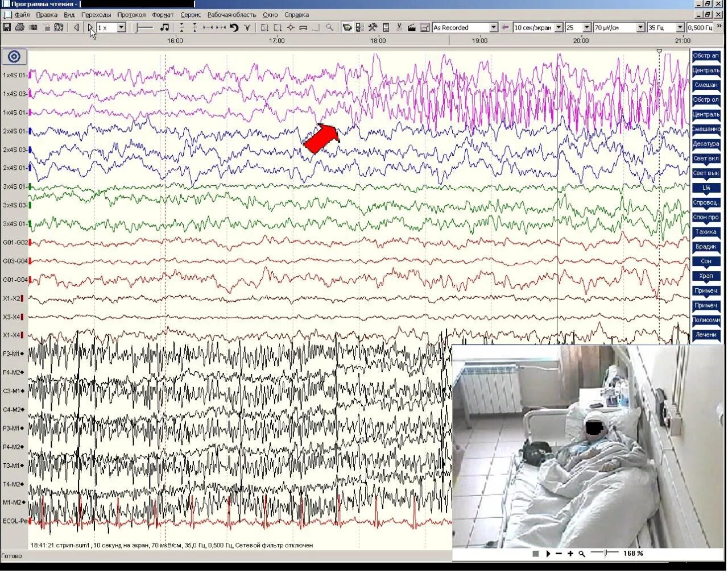Open the Сервис menu
This screenshot has height=582, width=728.
[x=191, y=15]
